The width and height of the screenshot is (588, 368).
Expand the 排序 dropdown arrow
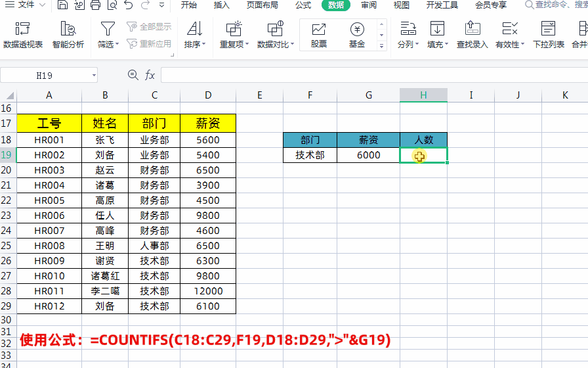(x=203, y=44)
